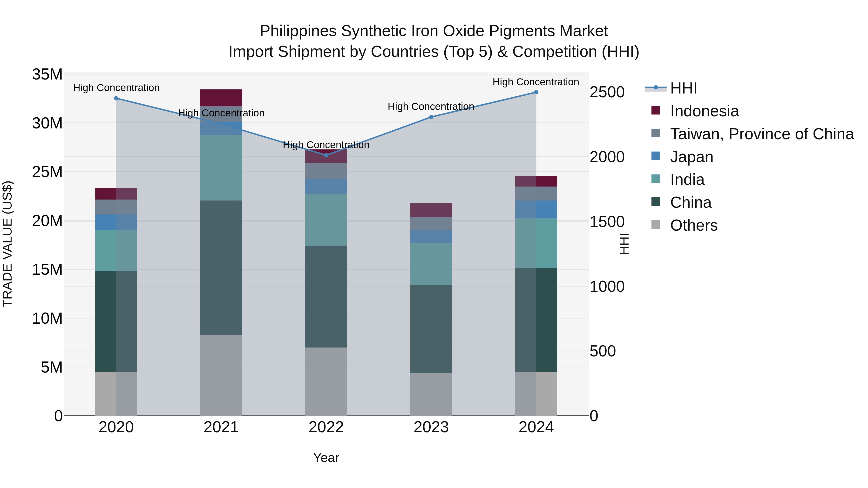The width and height of the screenshot is (868, 488).
Task: Click the Indonesia segment of the 2023 bar
Action: (x=431, y=210)
